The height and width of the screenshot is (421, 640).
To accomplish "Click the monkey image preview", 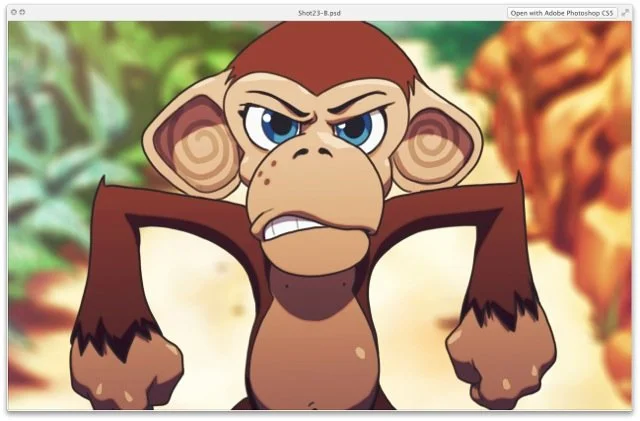I will [320, 216].
